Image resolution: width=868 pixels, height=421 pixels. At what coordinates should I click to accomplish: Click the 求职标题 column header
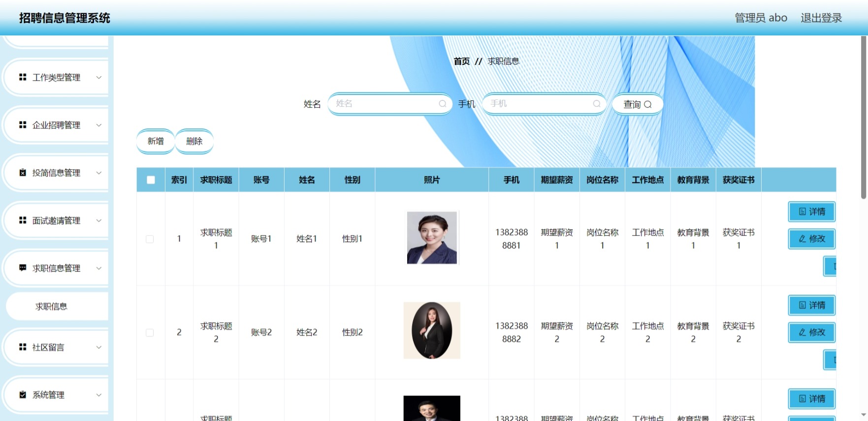[216, 180]
